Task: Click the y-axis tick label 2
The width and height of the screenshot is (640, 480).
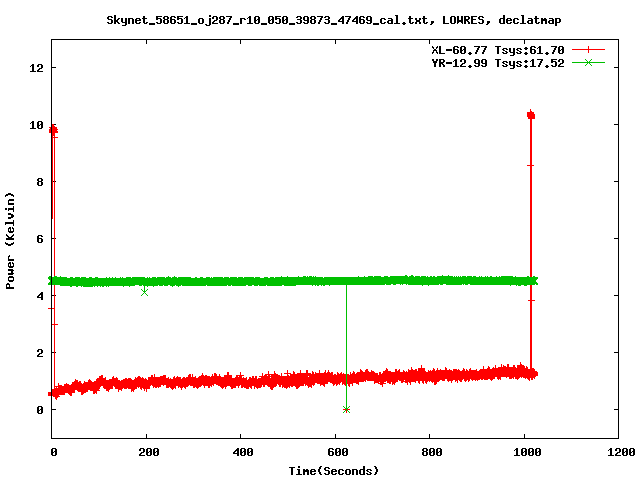Action: [40, 353]
